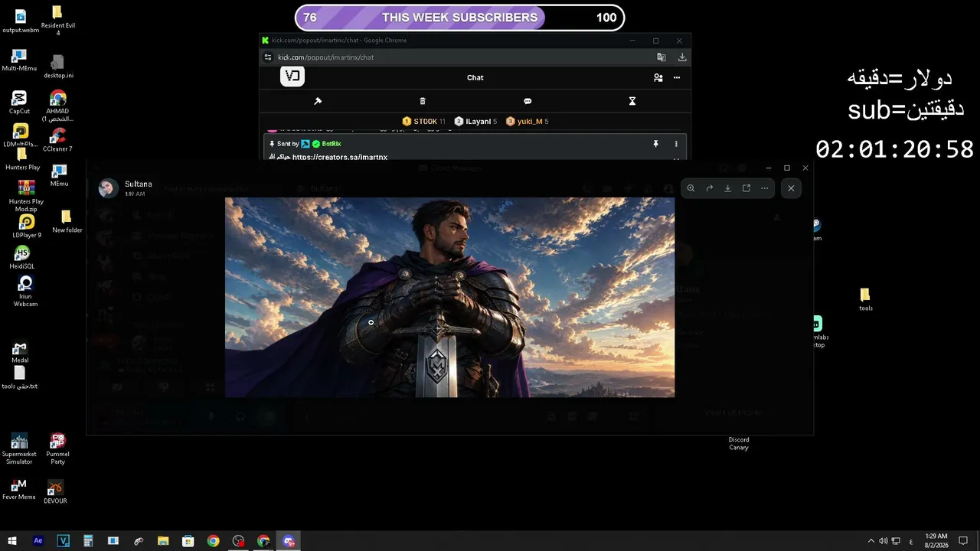Screen dimensions: 980x551
Task: Select the Supermarket Simulator desktop icon
Action: tap(19, 449)
